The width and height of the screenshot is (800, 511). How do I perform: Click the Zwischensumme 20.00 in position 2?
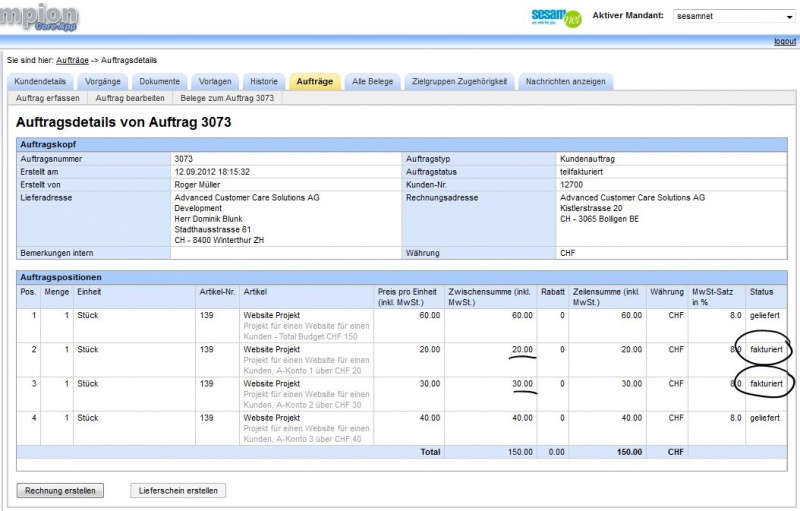click(522, 349)
